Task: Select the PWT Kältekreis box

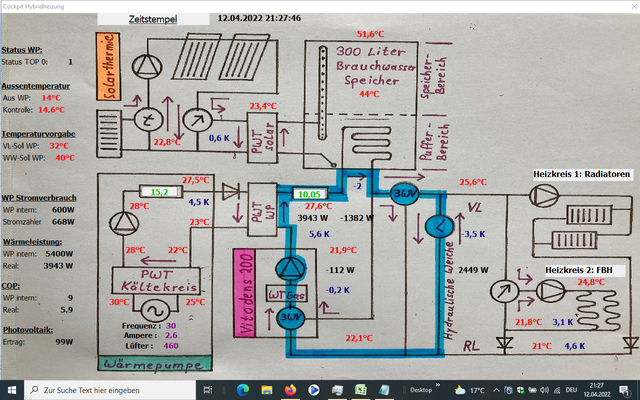Action: click(x=156, y=280)
